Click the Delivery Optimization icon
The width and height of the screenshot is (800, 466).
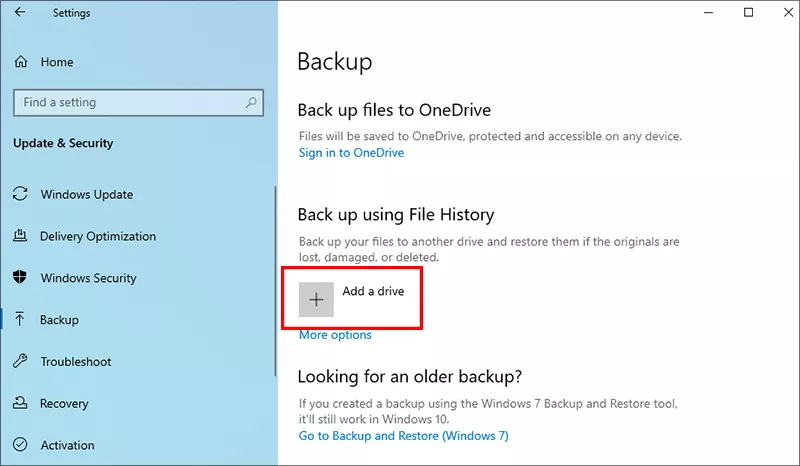(21, 236)
